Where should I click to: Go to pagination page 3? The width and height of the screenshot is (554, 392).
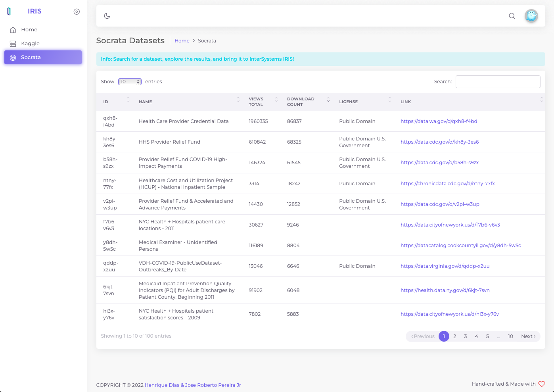[466, 336]
